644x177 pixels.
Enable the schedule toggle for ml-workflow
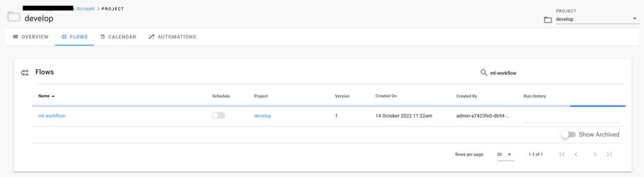[218, 116]
